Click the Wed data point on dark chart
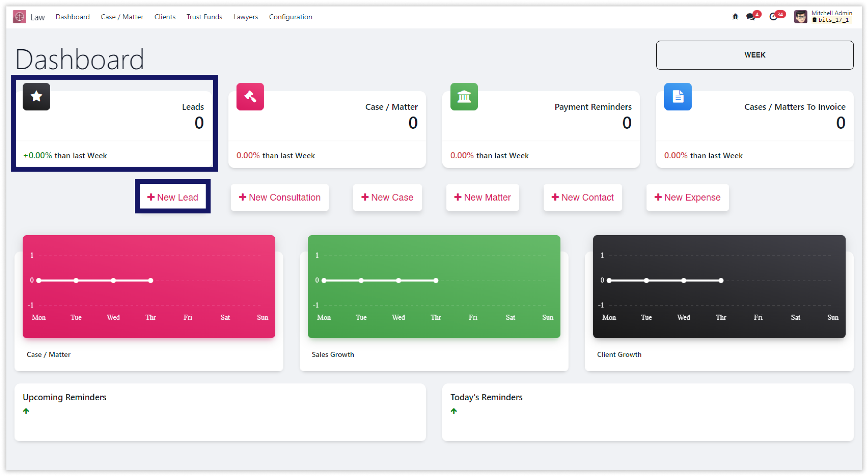868x476 pixels. (684, 281)
